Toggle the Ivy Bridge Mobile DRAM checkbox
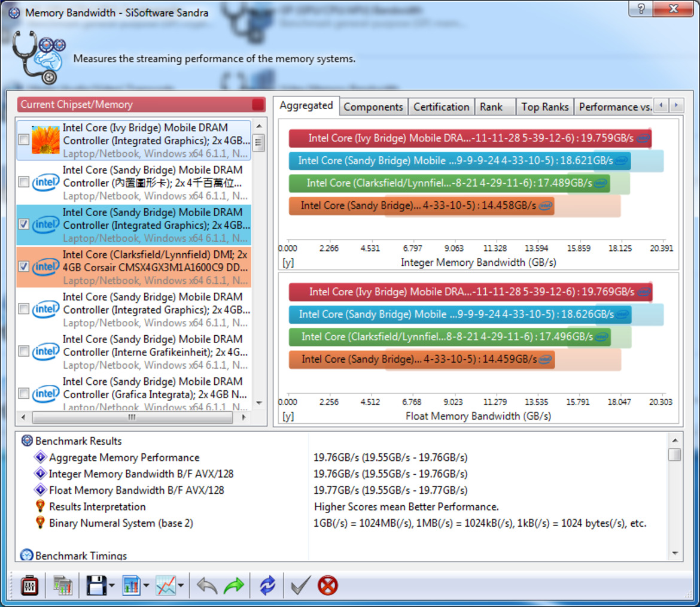This screenshot has width=700, height=607. click(24, 140)
